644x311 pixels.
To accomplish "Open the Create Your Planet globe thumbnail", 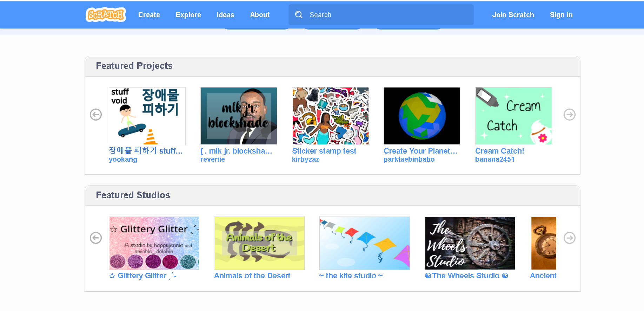I will (422, 116).
